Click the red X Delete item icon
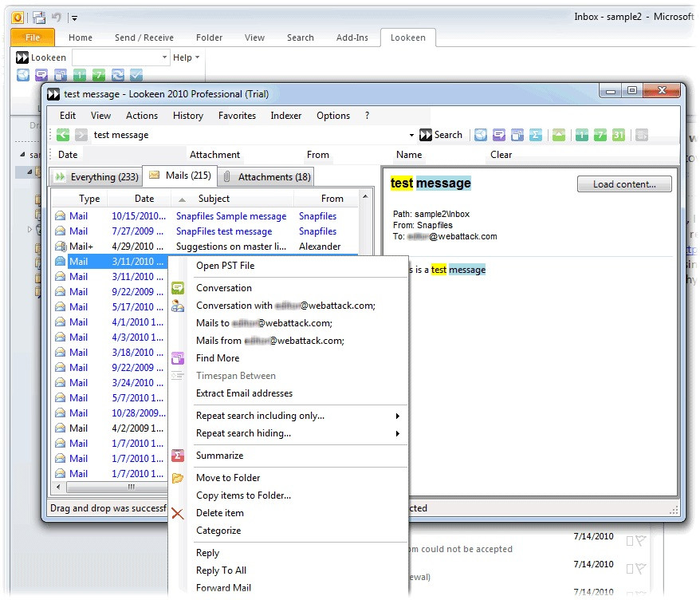The height and width of the screenshot is (600, 700). [178, 513]
